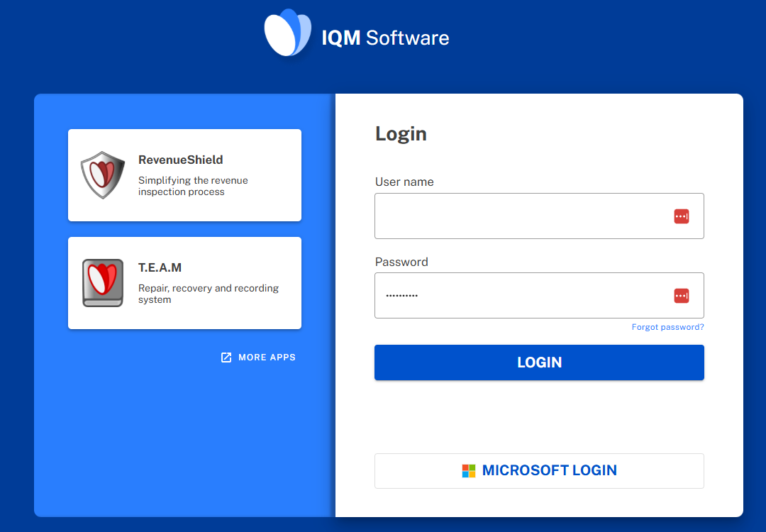Click the "IQM Software" header text
Screen dimensions: 766x532
click(385, 38)
